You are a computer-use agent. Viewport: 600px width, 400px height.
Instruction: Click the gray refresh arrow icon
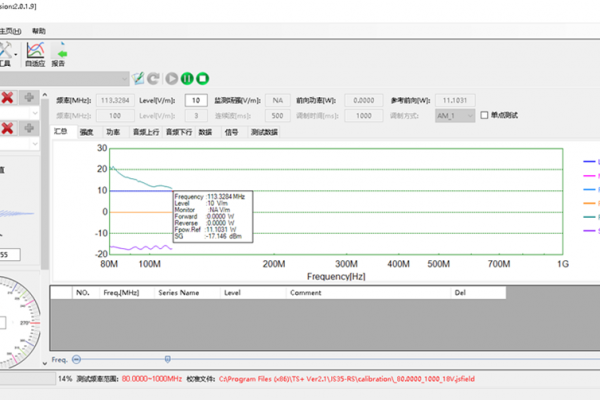[154, 78]
